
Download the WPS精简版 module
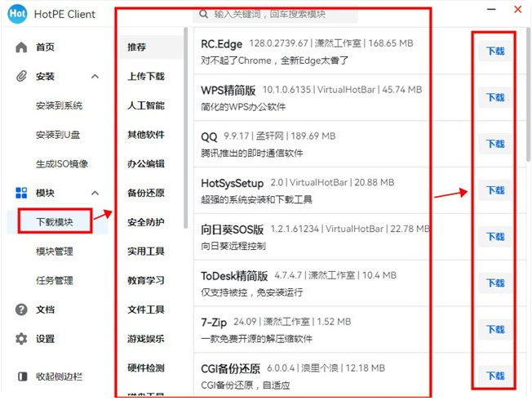(x=495, y=98)
